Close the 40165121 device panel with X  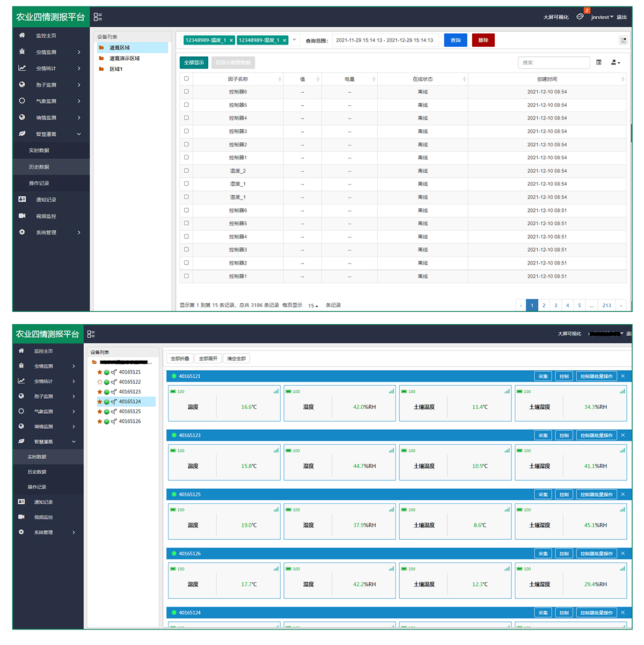pyautogui.click(x=623, y=376)
